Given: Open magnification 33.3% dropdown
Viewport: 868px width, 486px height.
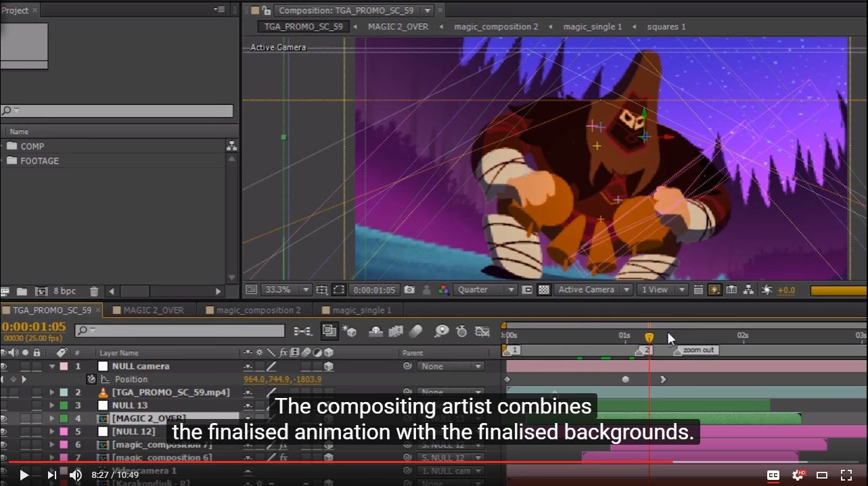Looking at the screenshot, I should tap(286, 290).
